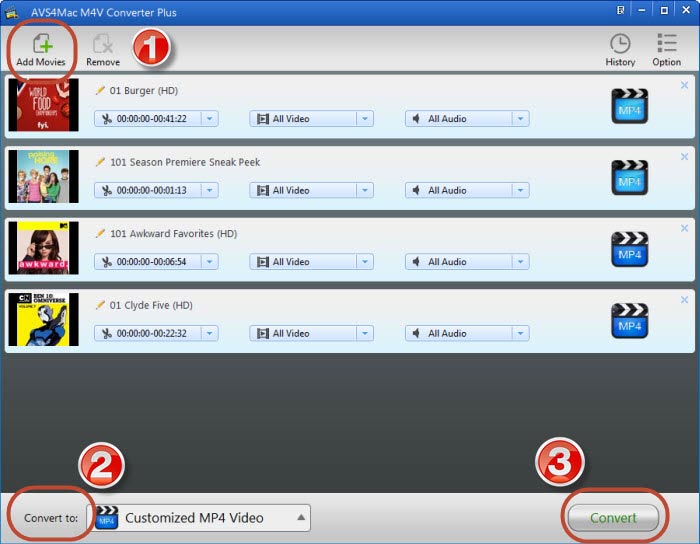Click the title text 01 Burger (HD)
Image resolution: width=700 pixels, height=544 pixels.
pos(144,91)
